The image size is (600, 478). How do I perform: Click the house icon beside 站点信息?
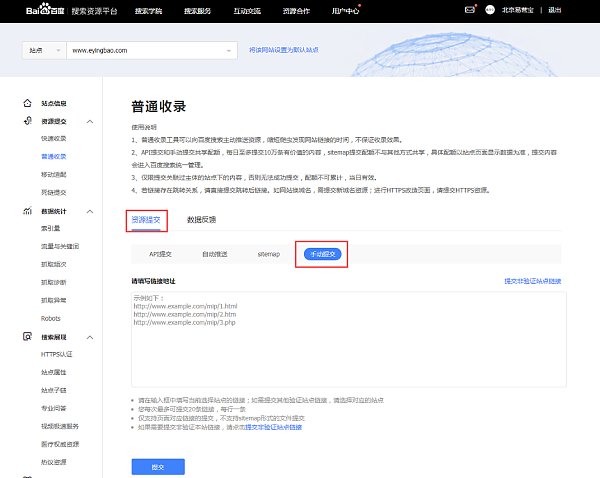click(x=26, y=103)
